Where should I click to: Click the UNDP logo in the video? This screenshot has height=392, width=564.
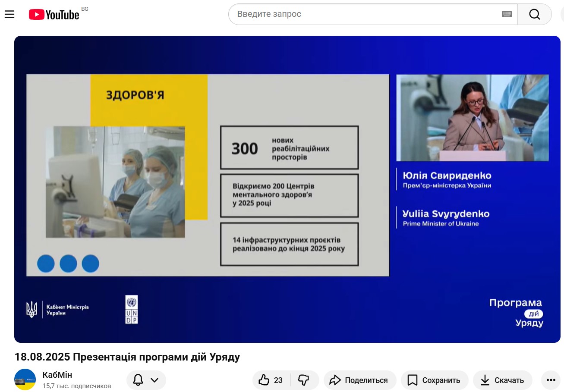coord(131,309)
